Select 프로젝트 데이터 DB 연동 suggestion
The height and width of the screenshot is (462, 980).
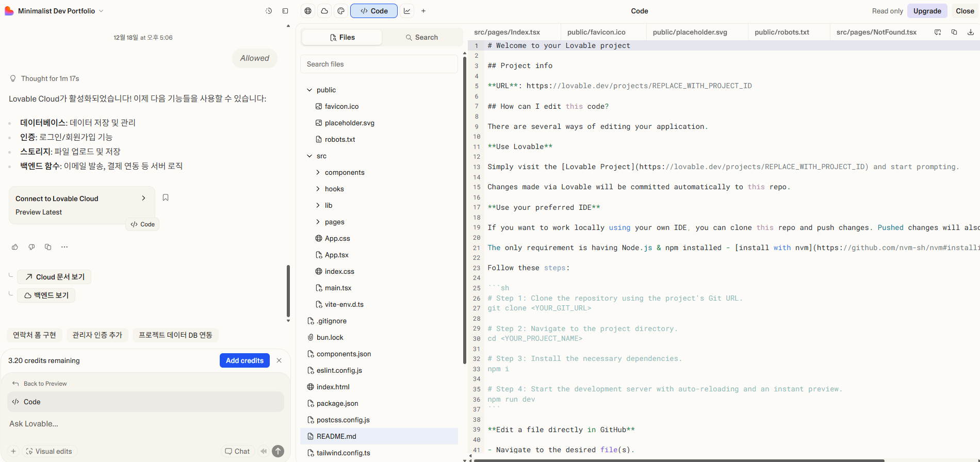[x=175, y=335]
